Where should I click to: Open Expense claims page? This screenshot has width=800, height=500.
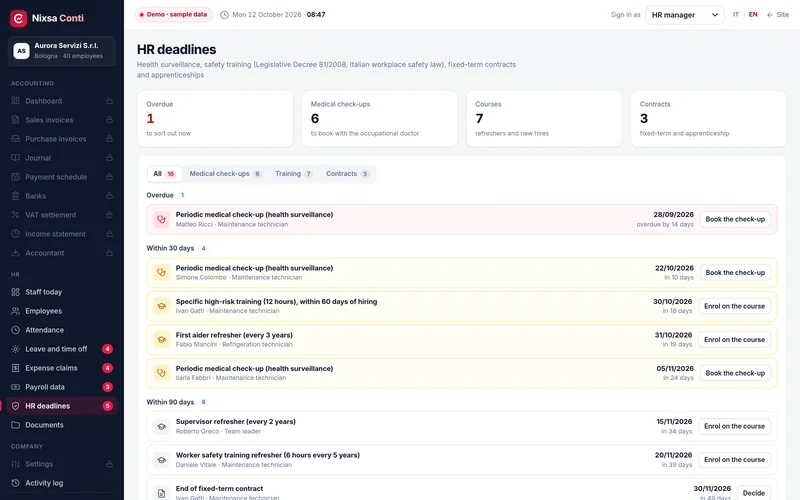click(x=62, y=368)
